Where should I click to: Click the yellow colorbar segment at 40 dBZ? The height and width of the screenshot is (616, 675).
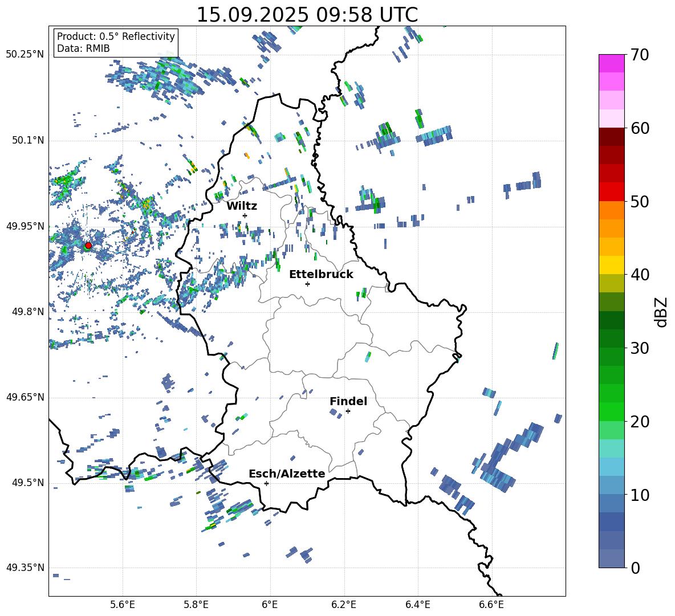pyautogui.click(x=611, y=265)
